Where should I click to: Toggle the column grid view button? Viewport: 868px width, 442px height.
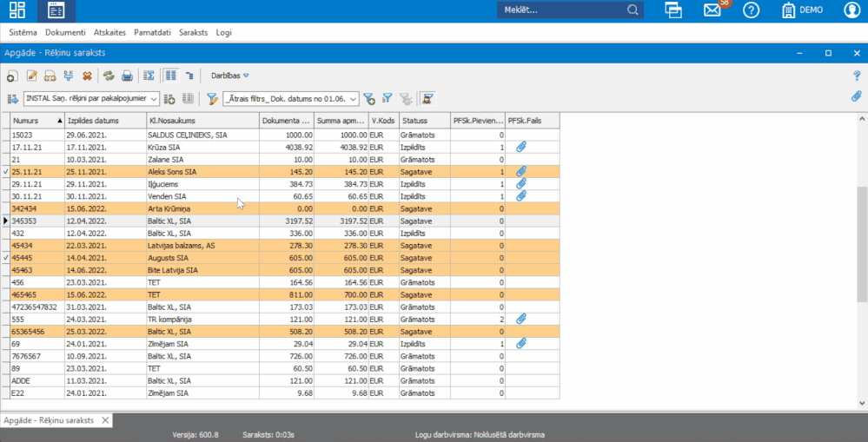171,76
